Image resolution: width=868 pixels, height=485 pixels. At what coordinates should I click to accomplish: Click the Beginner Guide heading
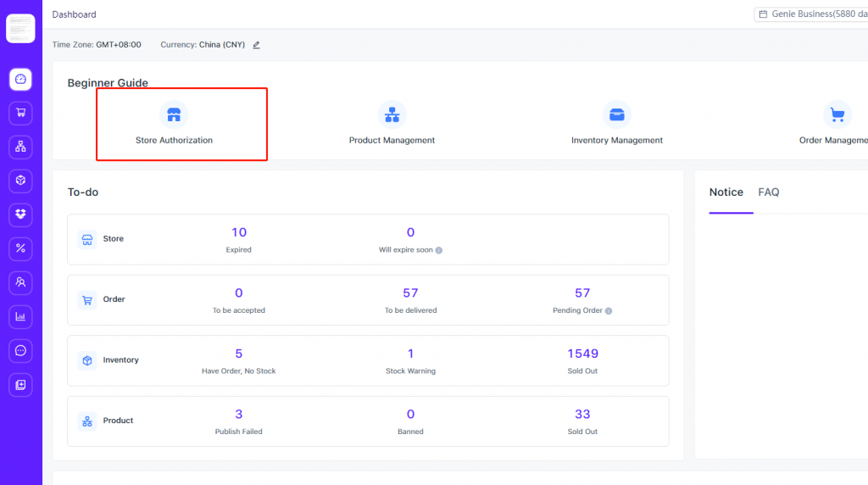coord(108,83)
